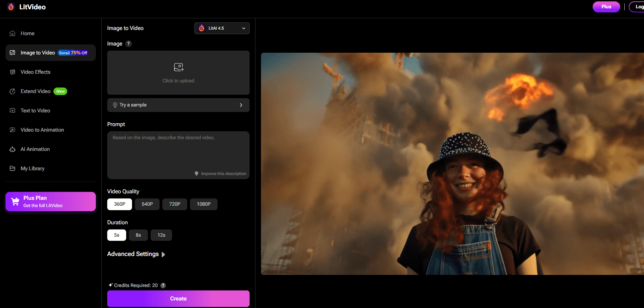This screenshot has width=644, height=308.
Task: Click the LitVideo flame logo icon
Action: (x=11, y=7)
